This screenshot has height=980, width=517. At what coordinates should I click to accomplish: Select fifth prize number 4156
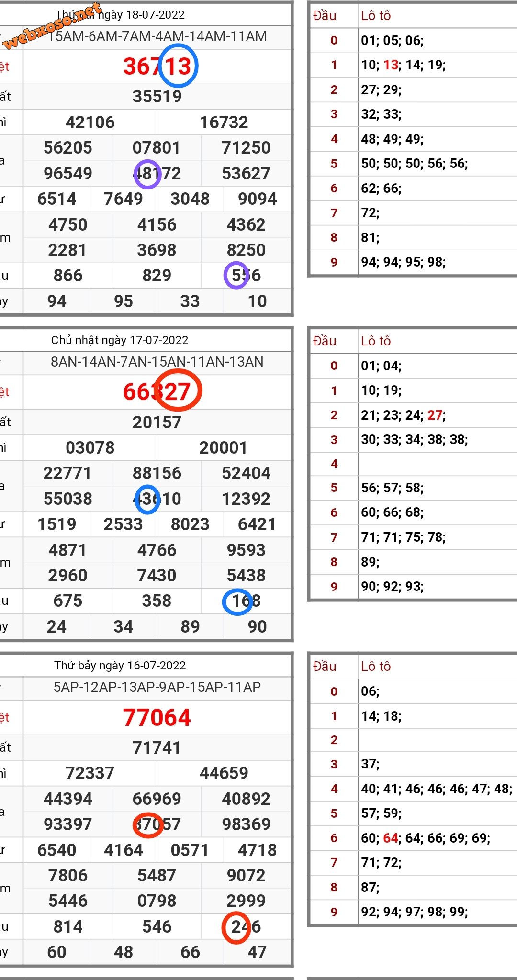157,225
